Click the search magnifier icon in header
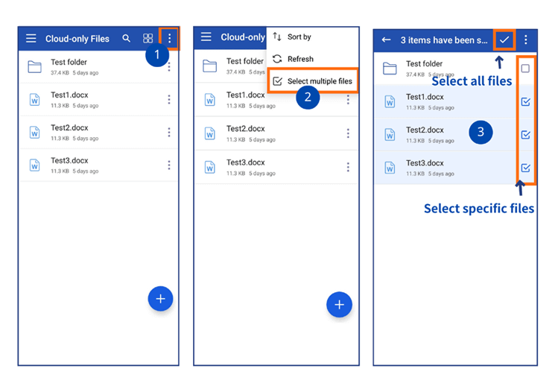The height and width of the screenshot is (392, 555). click(127, 39)
